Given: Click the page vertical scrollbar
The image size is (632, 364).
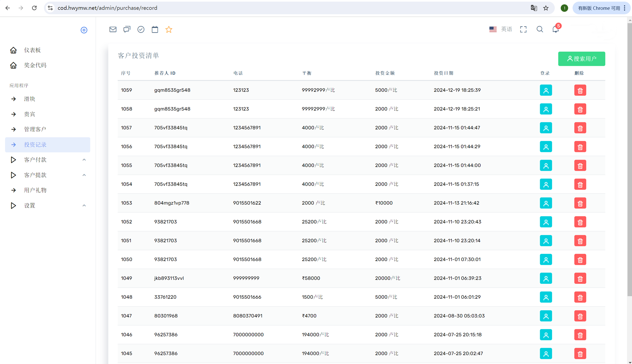Looking at the screenshot, I should click(x=629, y=158).
